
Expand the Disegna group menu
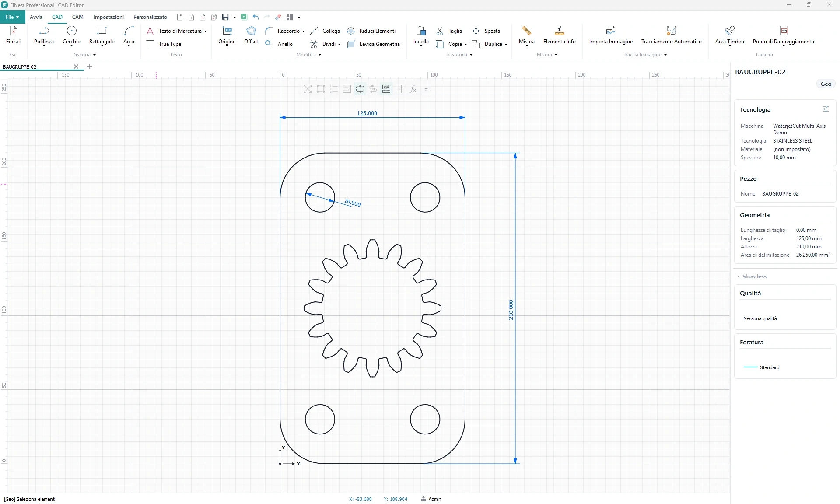tap(84, 55)
